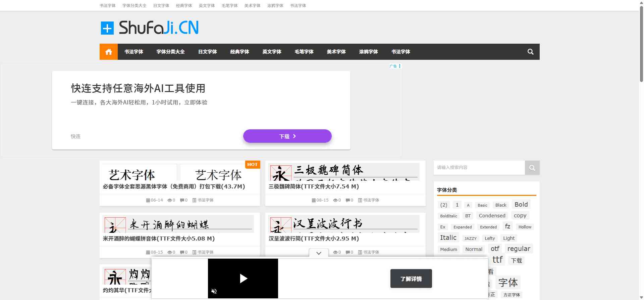Choose the Italic font category tag
Screen dimensions: 644x300
coord(448,238)
